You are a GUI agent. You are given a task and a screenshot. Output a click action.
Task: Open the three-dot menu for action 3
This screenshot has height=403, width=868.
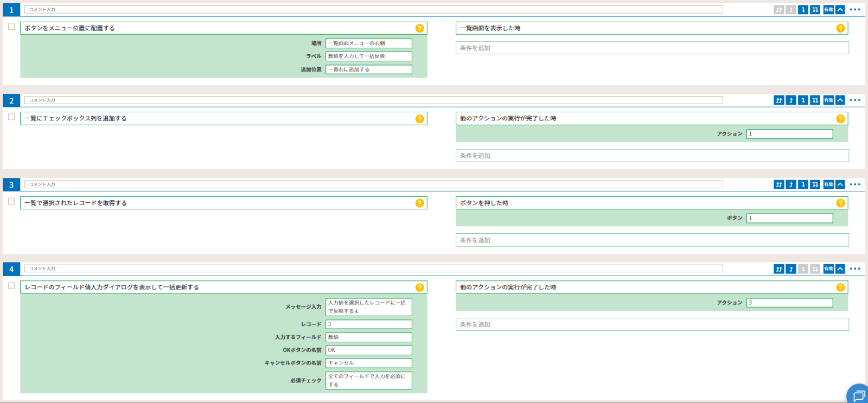coord(855,185)
